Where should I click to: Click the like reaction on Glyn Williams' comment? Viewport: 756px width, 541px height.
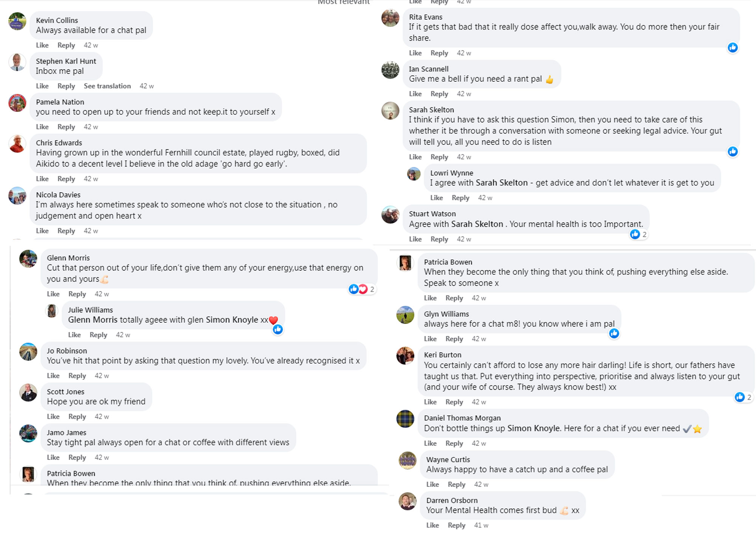(x=614, y=333)
